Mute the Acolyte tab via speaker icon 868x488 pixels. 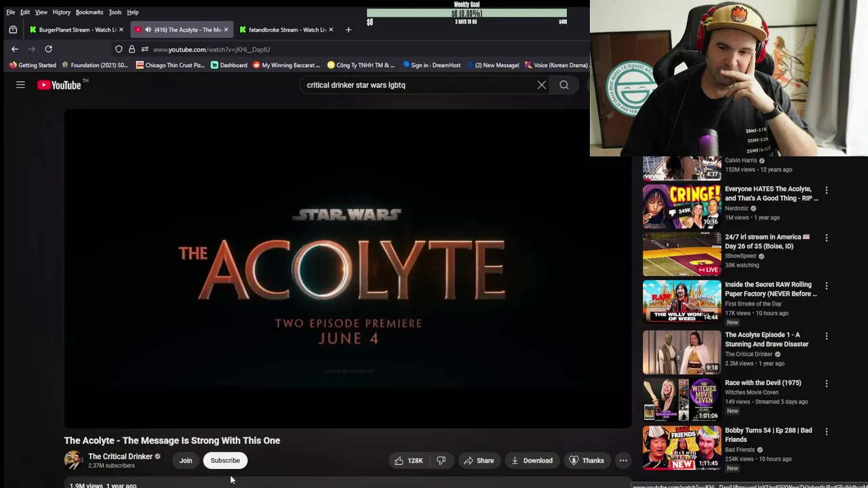click(148, 30)
